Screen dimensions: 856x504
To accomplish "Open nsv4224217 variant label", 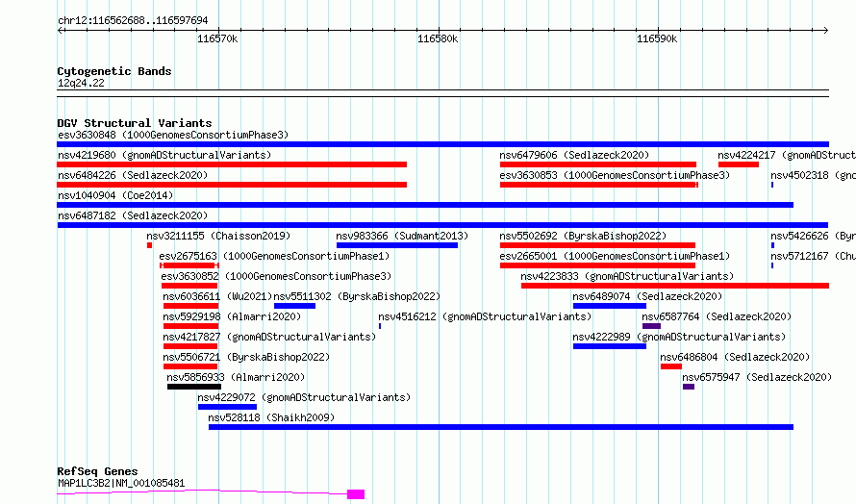I will coord(787,155).
